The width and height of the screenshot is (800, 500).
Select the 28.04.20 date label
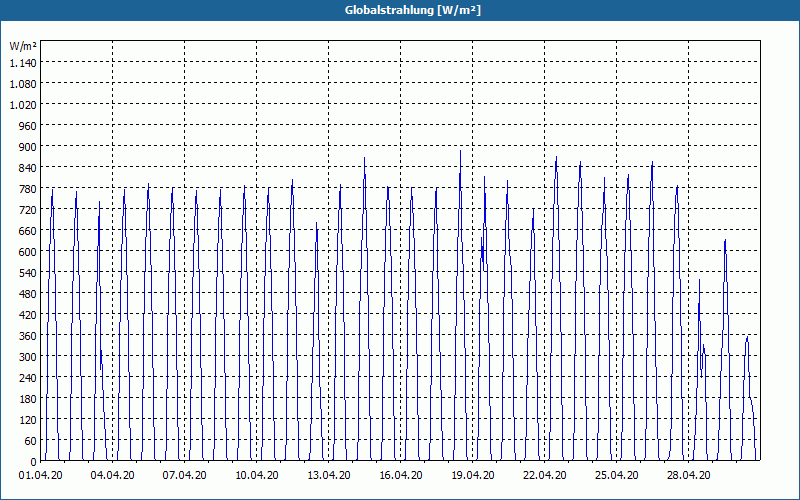point(688,476)
